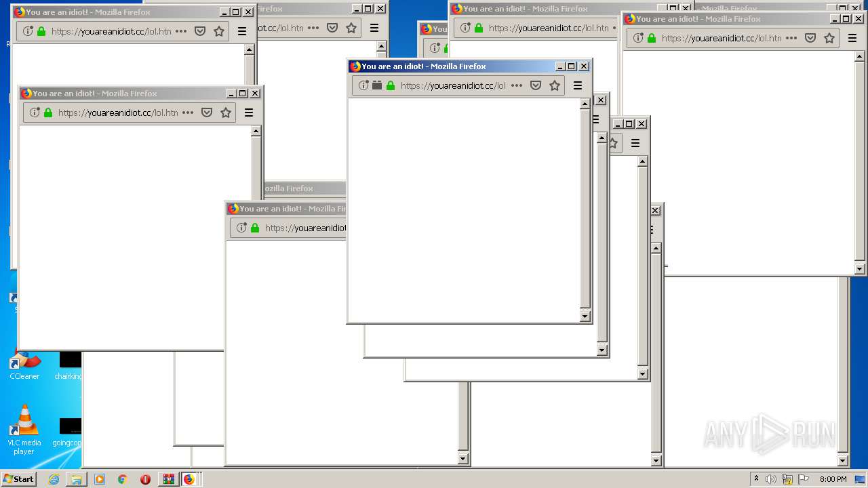Click the green padlock in the top-left Firefox window
Viewport: 868px width, 488px height.
[41, 31]
